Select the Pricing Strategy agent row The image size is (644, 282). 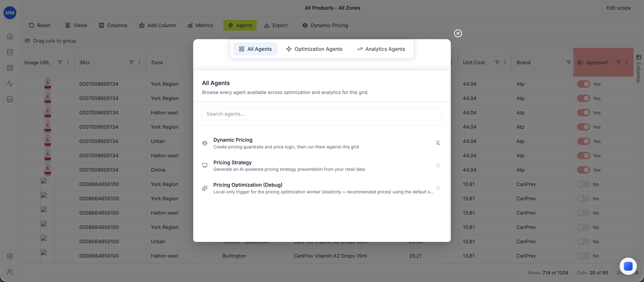pos(322,166)
